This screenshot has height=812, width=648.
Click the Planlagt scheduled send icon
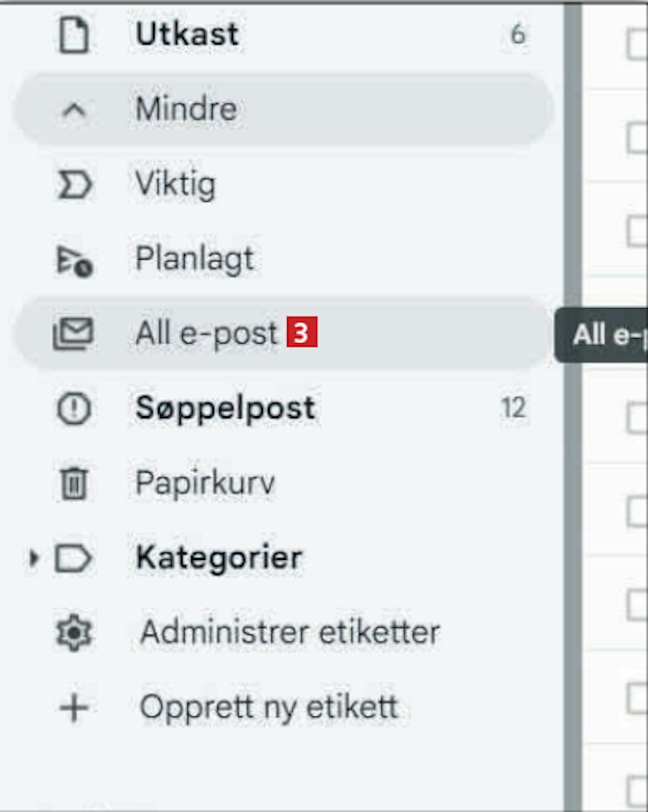[74, 260]
